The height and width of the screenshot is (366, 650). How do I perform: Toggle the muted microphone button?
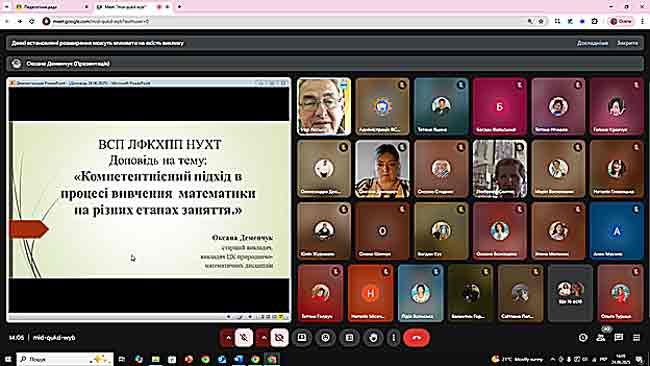(244, 338)
